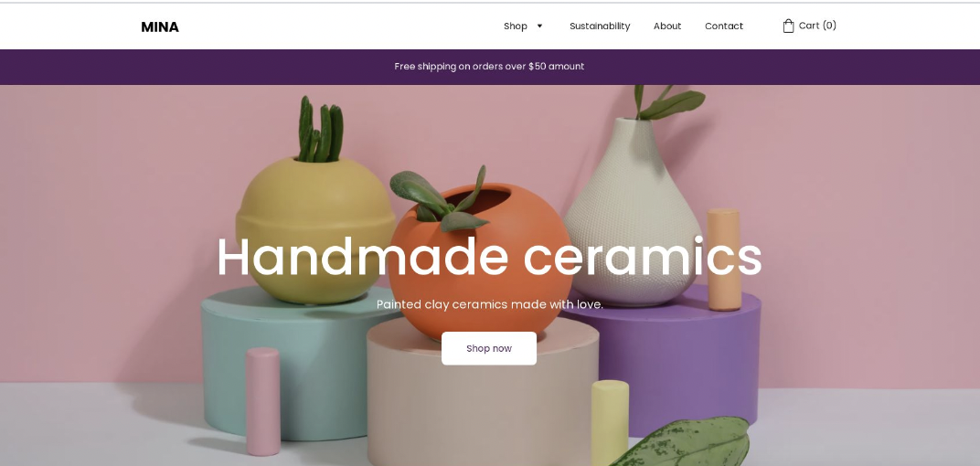980x466 pixels.
Task: Go to the Sustainability page
Action: 600,26
